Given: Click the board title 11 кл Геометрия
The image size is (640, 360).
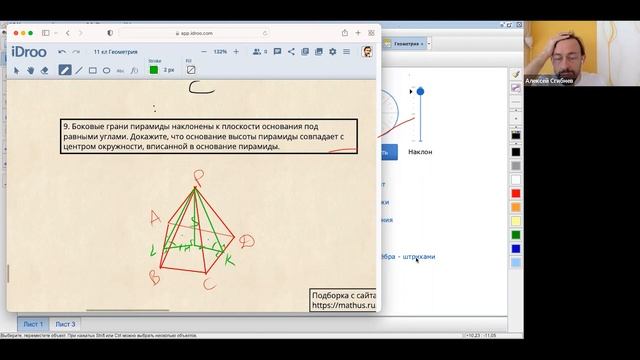Looking at the screenshot, I should [x=116, y=52].
